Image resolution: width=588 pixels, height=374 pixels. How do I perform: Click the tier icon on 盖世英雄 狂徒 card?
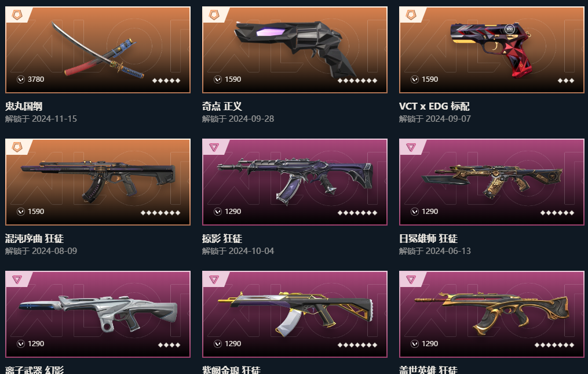coord(411,279)
